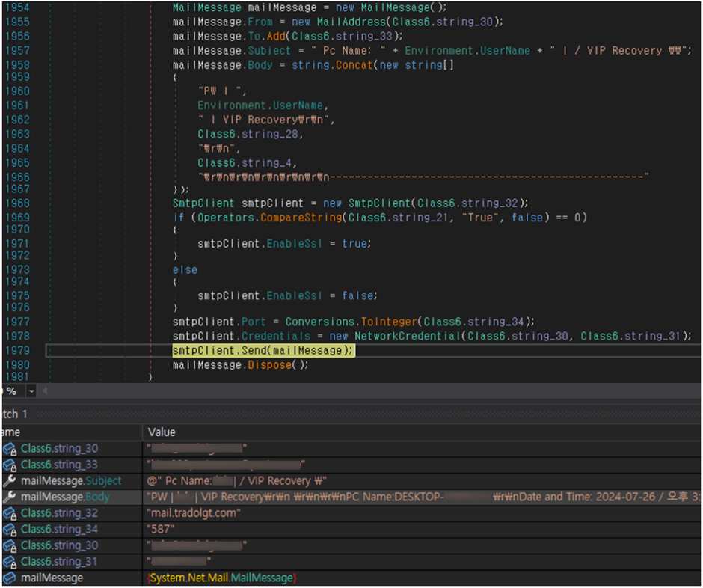The height and width of the screenshot is (588, 703).
Task: Select the Class6.string_32 watch name
Action: pyautogui.click(x=59, y=513)
